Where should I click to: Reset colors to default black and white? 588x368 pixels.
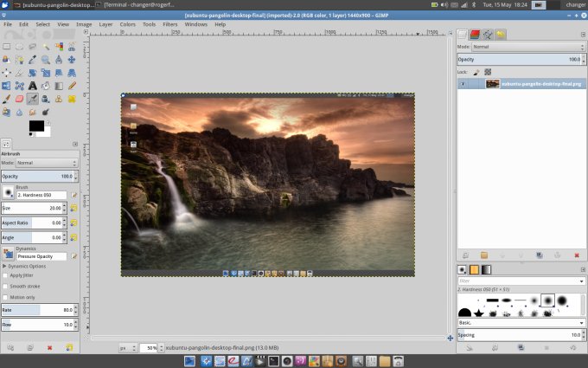(31, 134)
